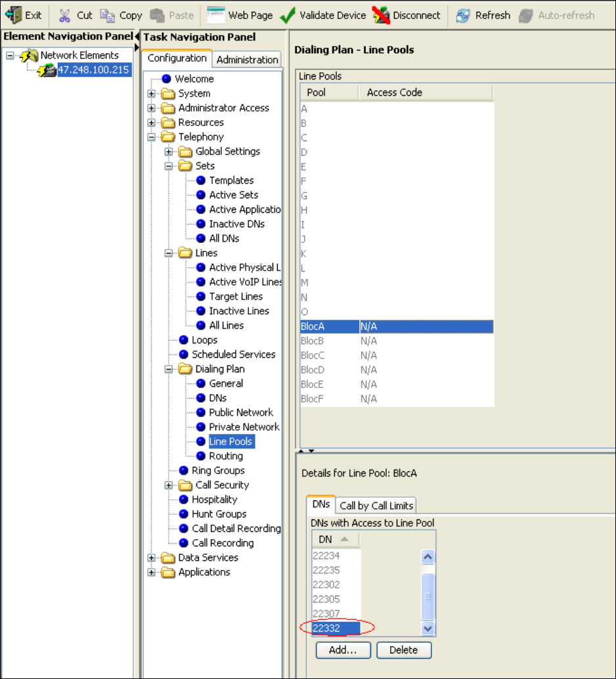This screenshot has height=679, width=616.
Task: Switch to the Administration tab
Action: click(247, 60)
